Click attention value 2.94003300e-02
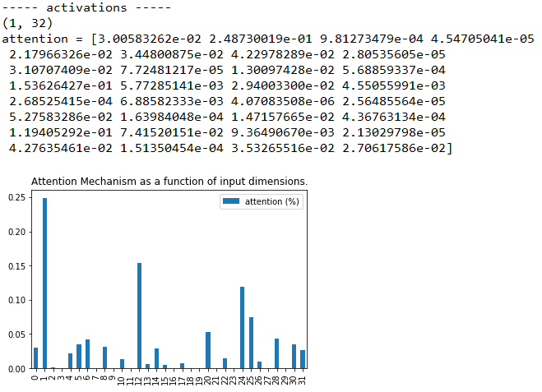542x392 pixels. [283, 85]
